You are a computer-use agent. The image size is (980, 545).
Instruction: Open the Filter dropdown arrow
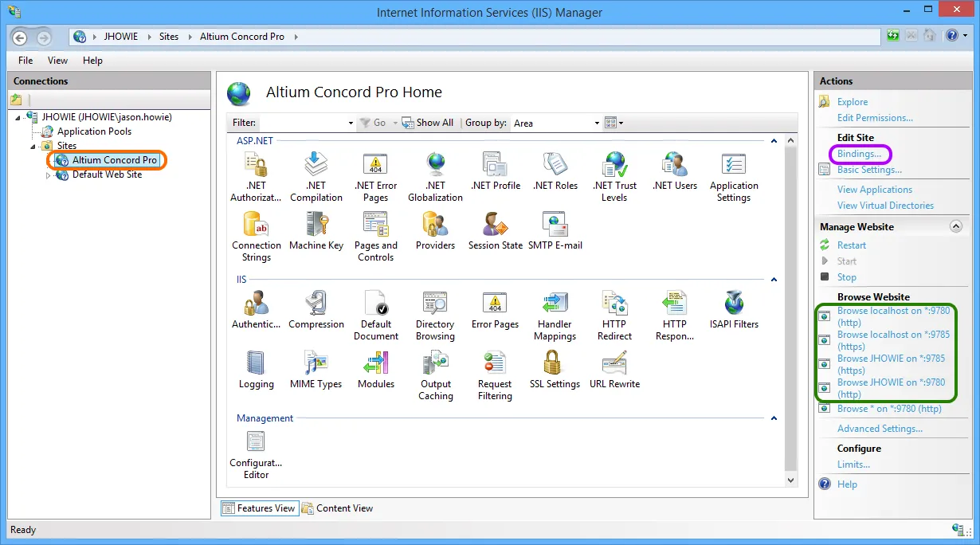pyautogui.click(x=351, y=124)
